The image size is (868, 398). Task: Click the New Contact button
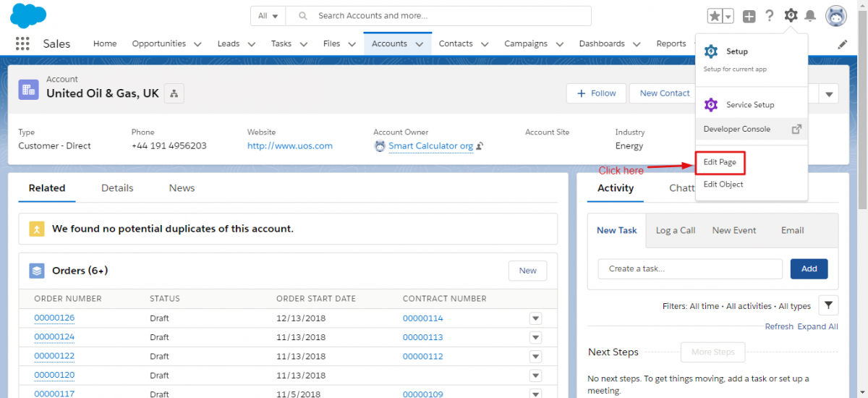coord(664,93)
